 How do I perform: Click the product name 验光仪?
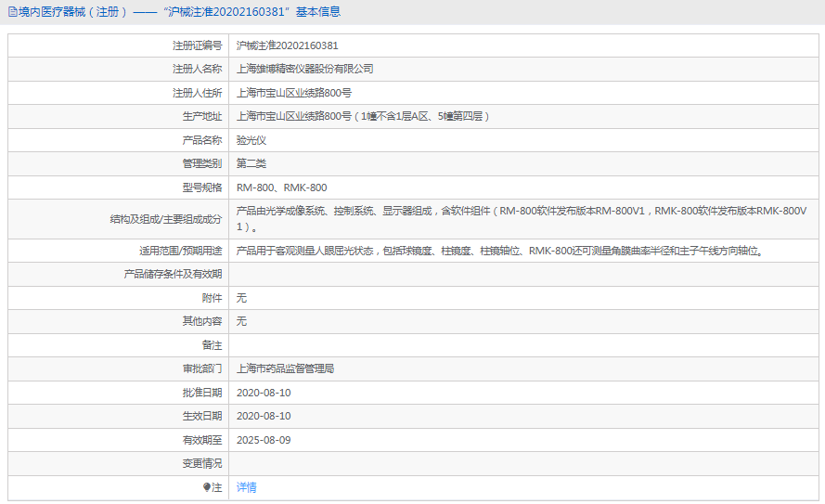(x=251, y=140)
